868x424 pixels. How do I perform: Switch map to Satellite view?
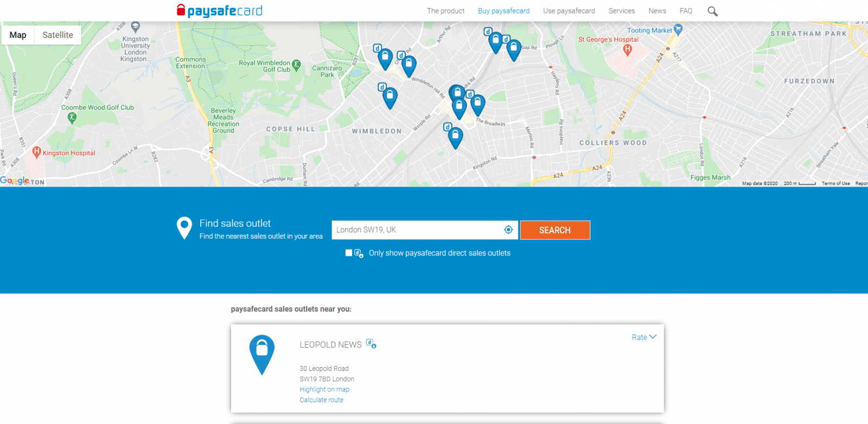(x=58, y=35)
